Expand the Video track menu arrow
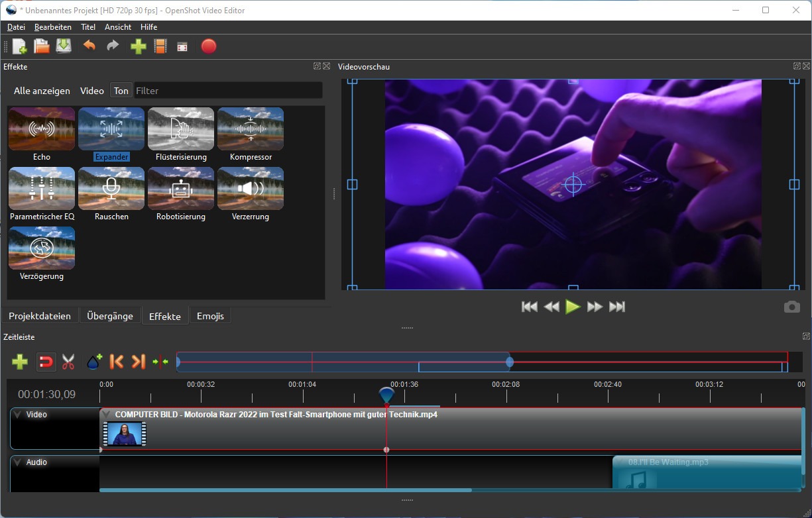The width and height of the screenshot is (812, 518). [x=18, y=415]
